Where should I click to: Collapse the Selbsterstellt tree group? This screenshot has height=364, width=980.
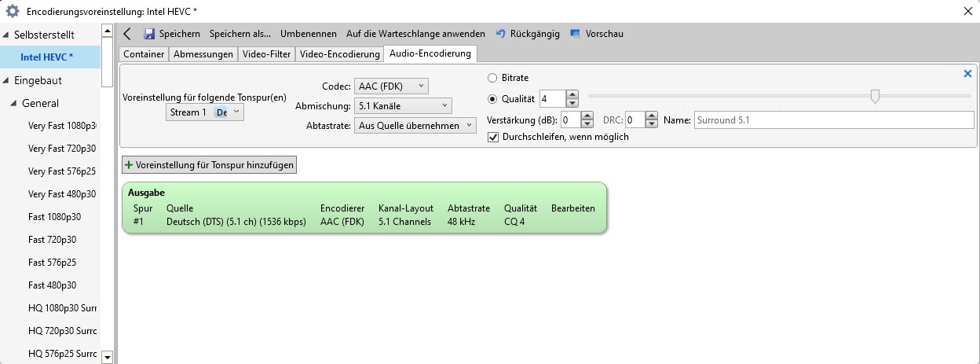6,35
